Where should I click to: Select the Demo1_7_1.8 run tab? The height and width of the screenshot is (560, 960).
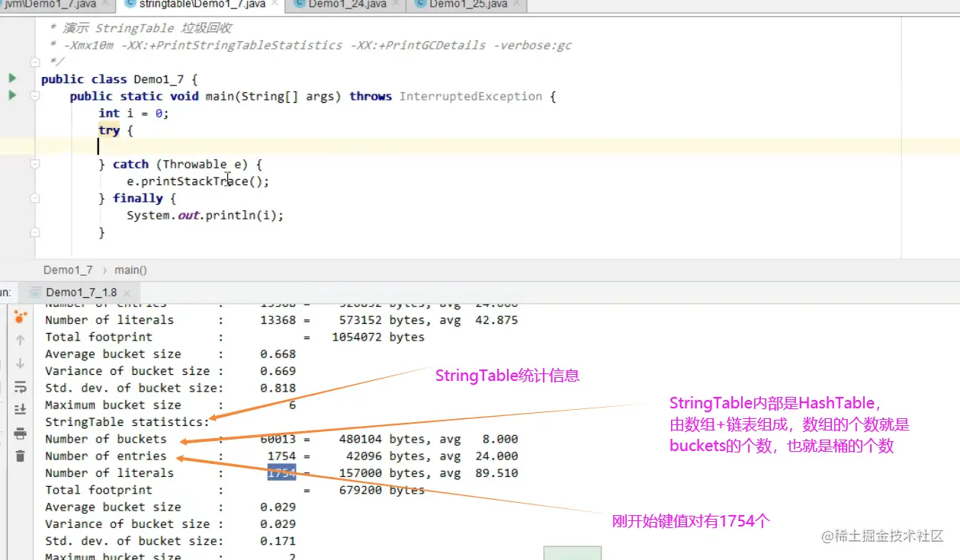pyautogui.click(x=81, y=293)
